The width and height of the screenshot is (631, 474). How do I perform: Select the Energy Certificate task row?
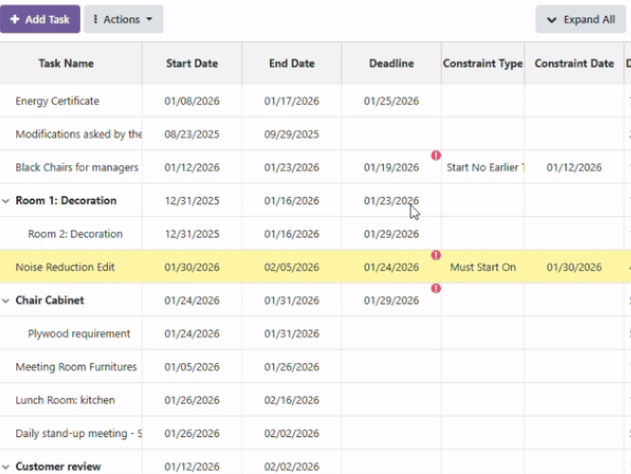click(57, 101)
